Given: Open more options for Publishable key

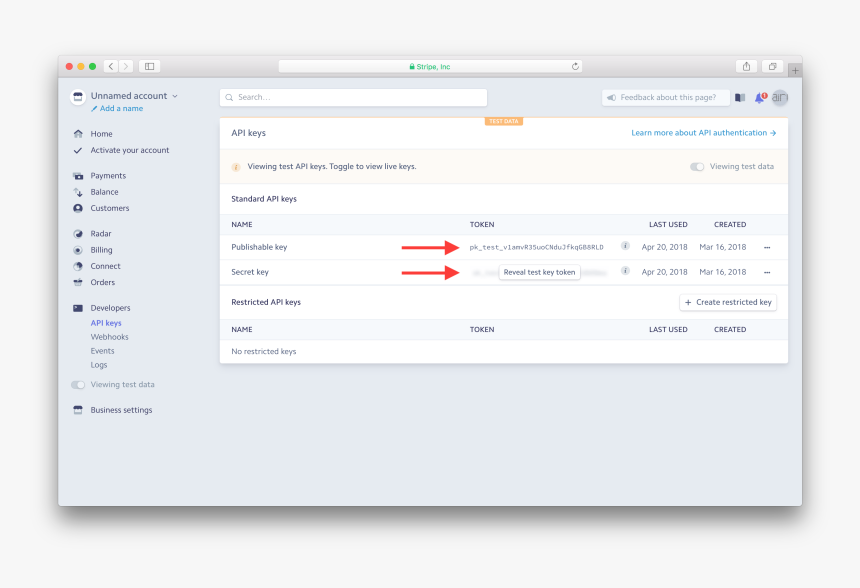Looking at the screenshot, I should point(767,247).
